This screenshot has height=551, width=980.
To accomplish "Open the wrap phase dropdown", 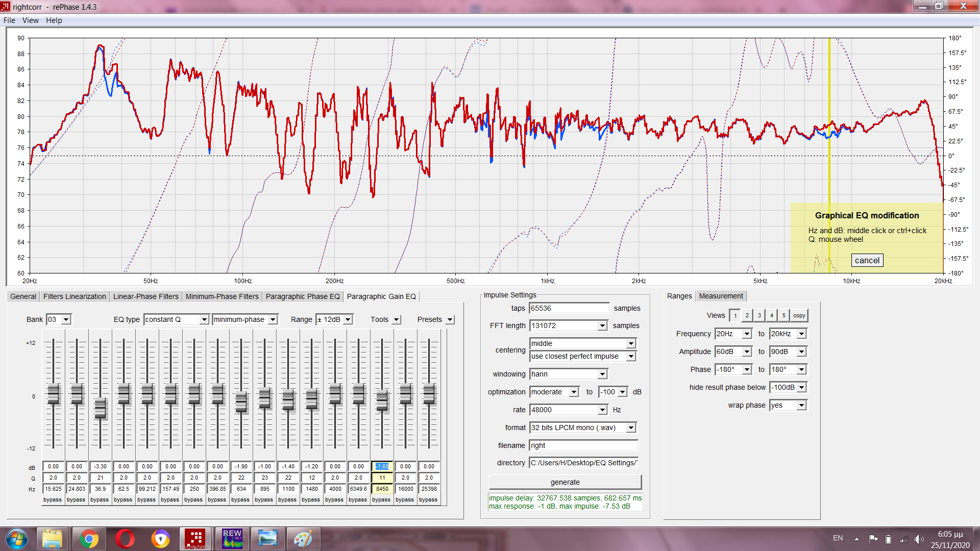I will coord(801,406).
